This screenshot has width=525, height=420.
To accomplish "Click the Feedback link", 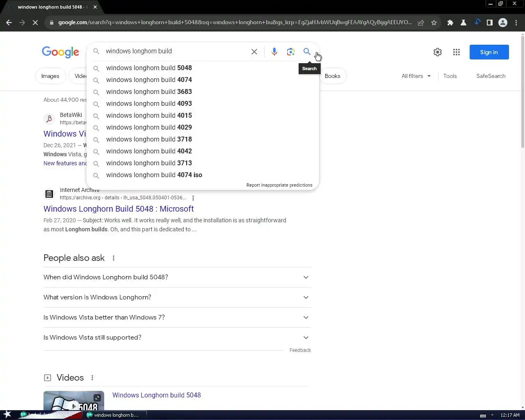I will click(300, 350).
